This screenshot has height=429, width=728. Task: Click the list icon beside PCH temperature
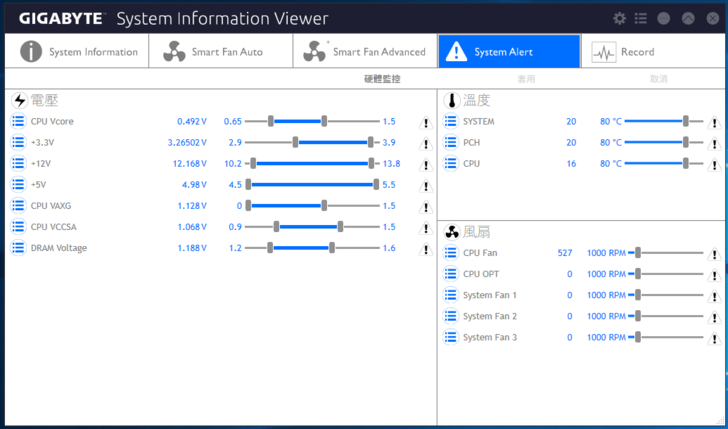pyautogui.click(x=450, y=142)
